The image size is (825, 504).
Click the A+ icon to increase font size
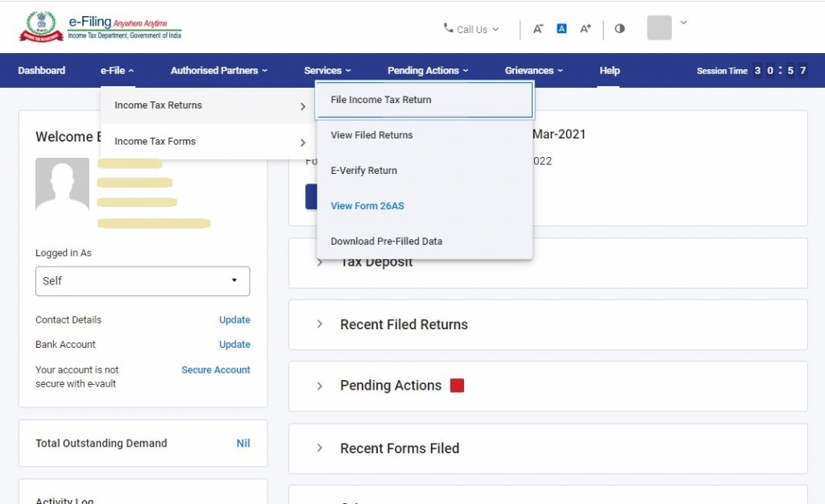click(585, 28)
